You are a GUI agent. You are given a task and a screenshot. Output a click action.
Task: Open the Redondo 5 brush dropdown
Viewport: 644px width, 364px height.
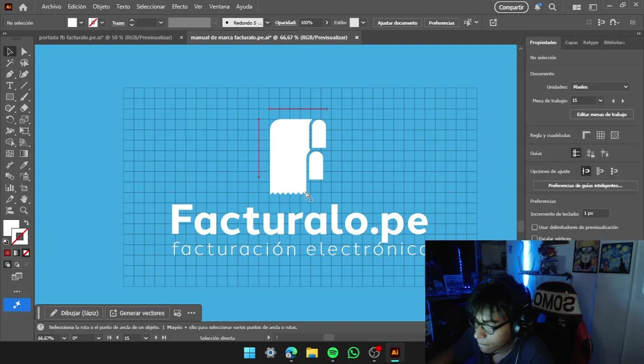pyautogui.click(x=267, y=23)
